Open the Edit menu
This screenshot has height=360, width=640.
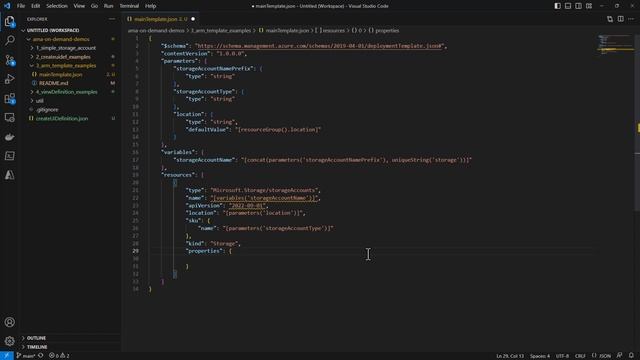point(36,6)
